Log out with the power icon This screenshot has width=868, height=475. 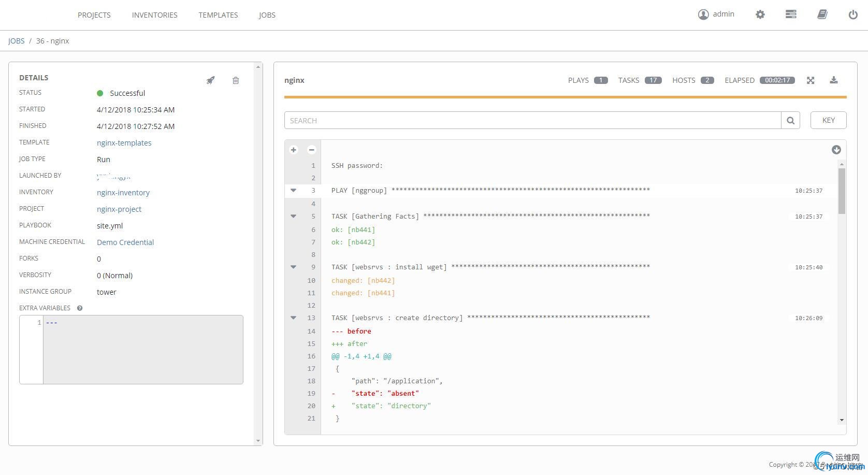click(852, 15)
